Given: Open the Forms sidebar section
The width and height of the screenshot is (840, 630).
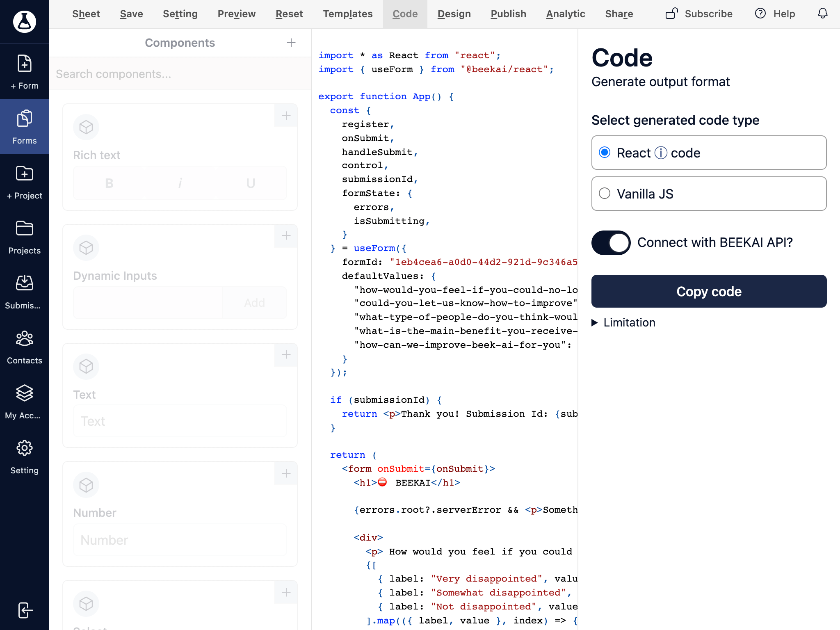Looking at the screenshot, I should 25,127.
